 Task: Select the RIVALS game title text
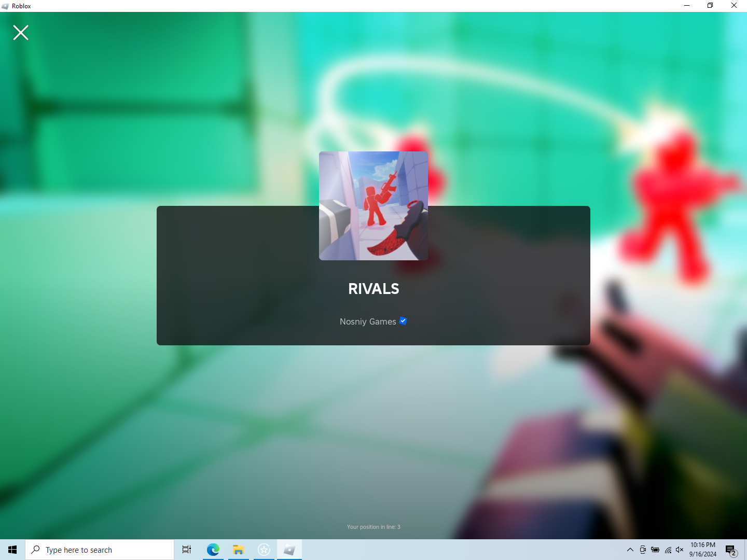(x=374, y=289)
